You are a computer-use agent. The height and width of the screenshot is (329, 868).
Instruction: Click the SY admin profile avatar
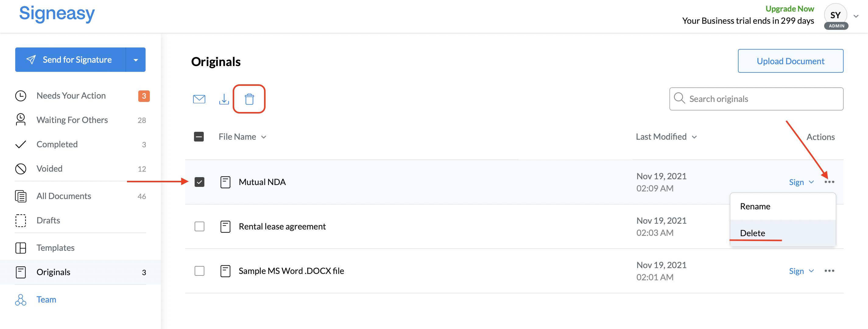tap(836, 16)
